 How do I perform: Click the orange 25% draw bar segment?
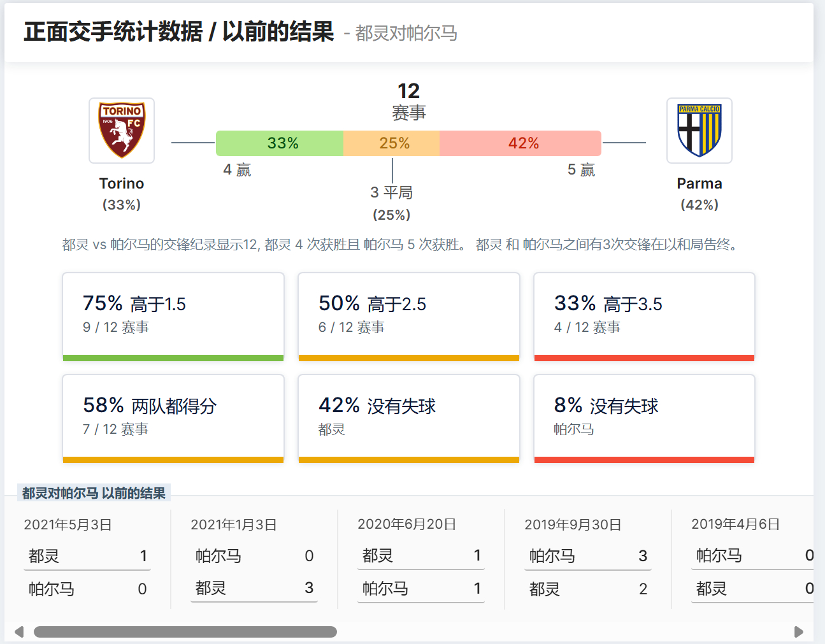(392, 143)
